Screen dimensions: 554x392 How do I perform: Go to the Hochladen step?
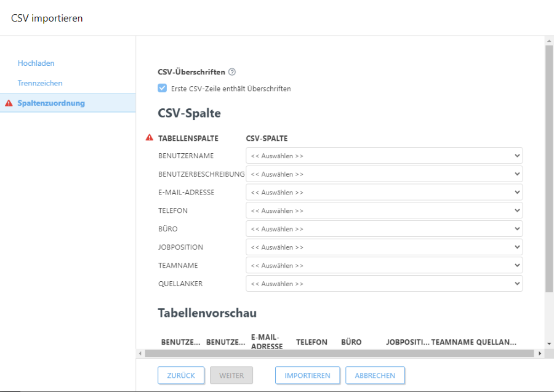click(x=36, y=63)
